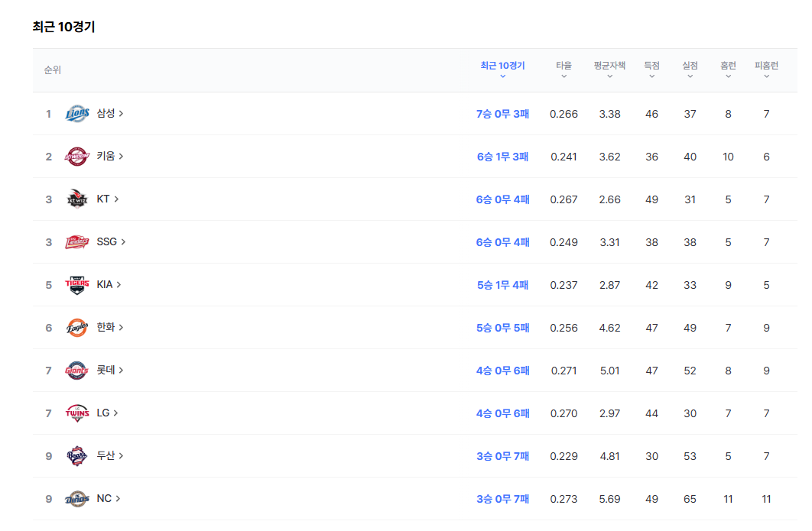Click the SSG Landers logo
This screenshot has height=531, width=812.
point(77,241)
